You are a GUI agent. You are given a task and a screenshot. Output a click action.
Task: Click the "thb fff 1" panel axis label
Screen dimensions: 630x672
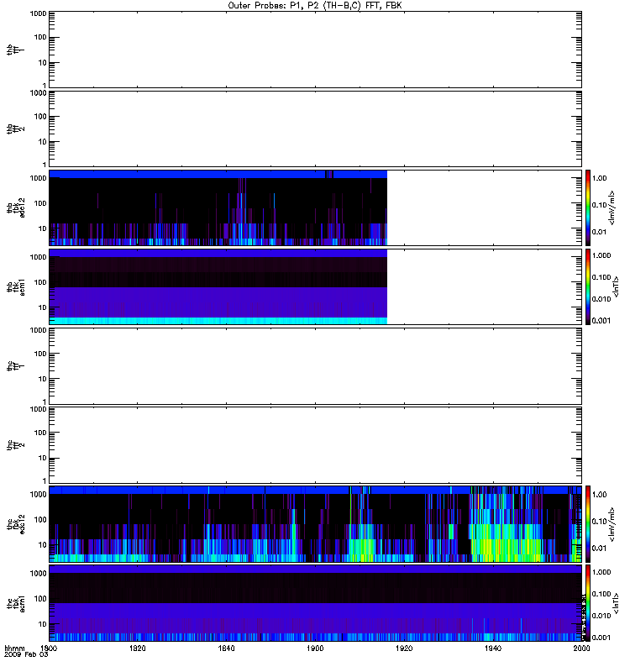pos(15,50)
